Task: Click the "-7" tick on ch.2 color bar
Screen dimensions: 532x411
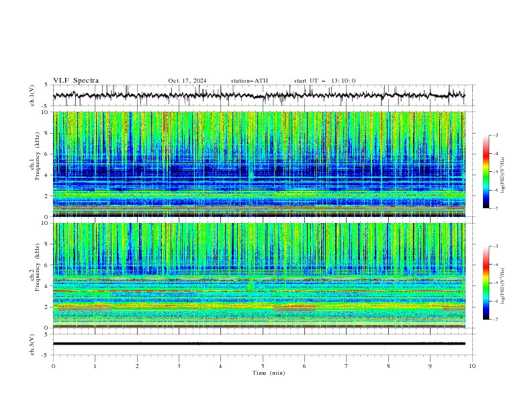Action: pyautogui.click(x=496, y=320)
